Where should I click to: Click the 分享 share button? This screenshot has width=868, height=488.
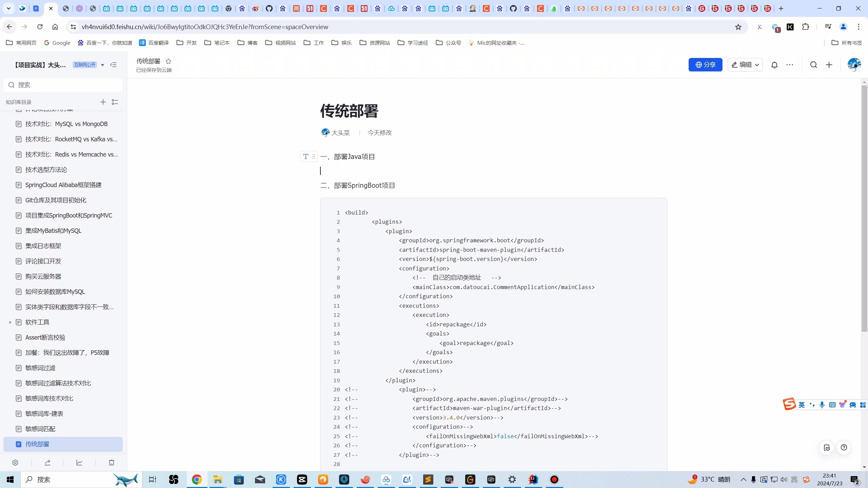(x=706, y=64)
